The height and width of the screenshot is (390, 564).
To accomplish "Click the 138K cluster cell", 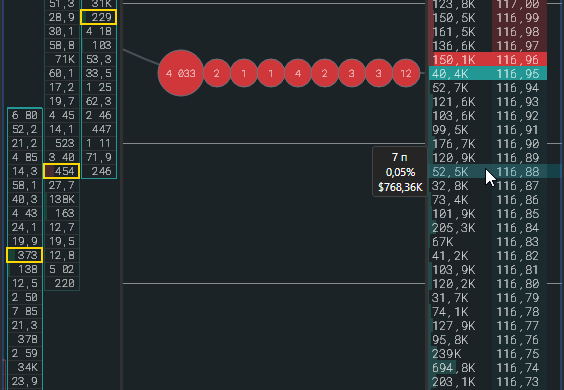I will point(62,199).
